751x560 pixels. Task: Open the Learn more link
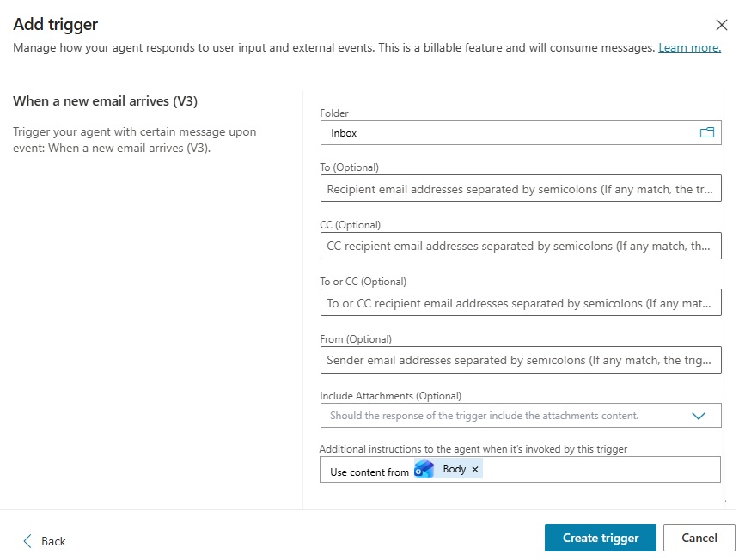click(x=689, y=48)
